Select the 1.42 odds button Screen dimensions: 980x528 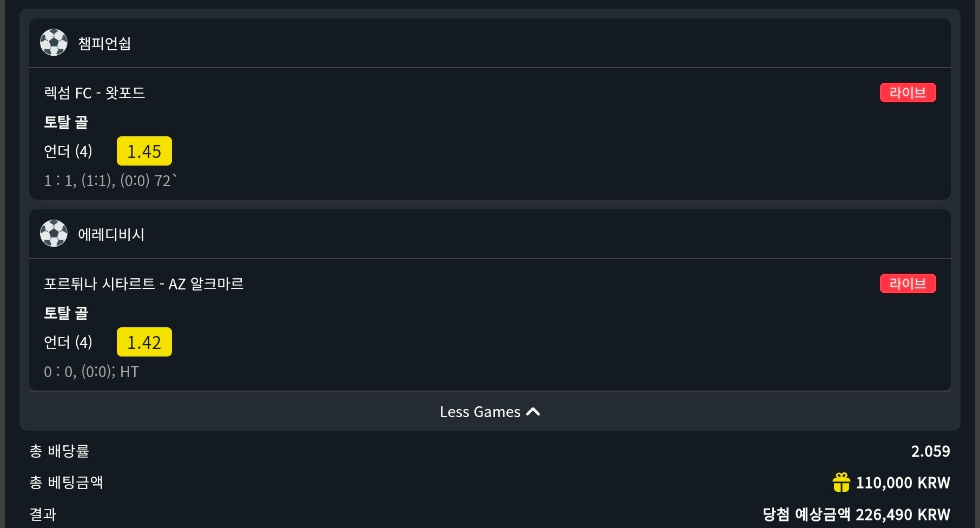coord(144,342)
